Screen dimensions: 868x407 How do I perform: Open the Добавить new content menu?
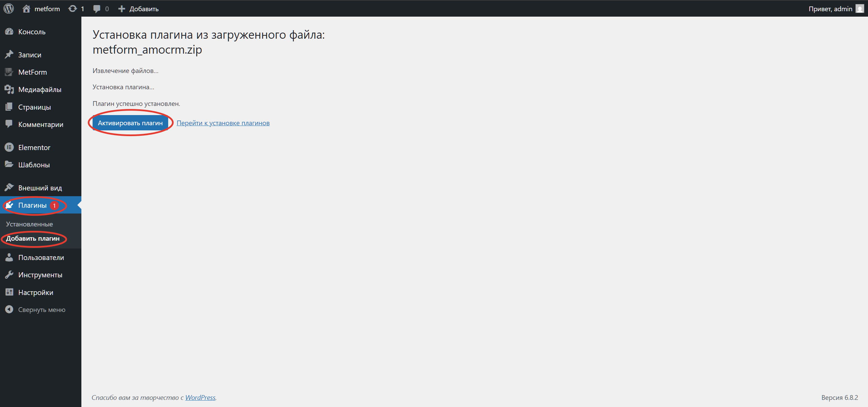144,8
